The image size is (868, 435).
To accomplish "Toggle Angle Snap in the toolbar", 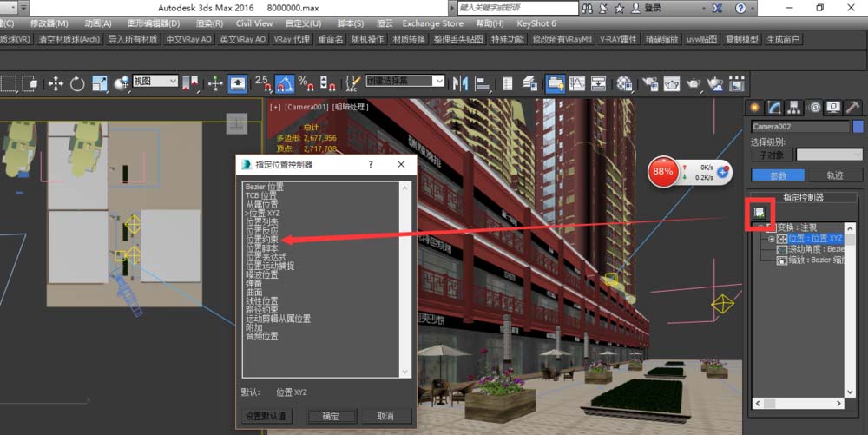I will tap(285, 83).
